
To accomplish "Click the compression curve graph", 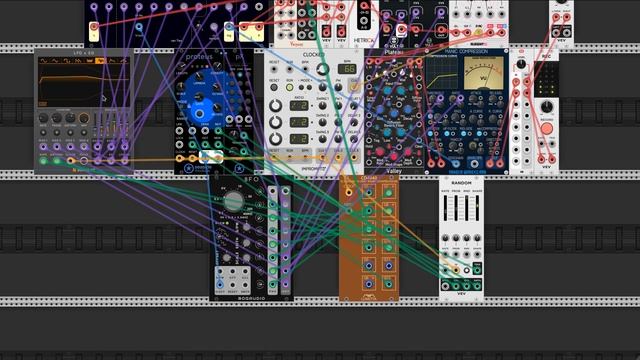I will (442, 73).
